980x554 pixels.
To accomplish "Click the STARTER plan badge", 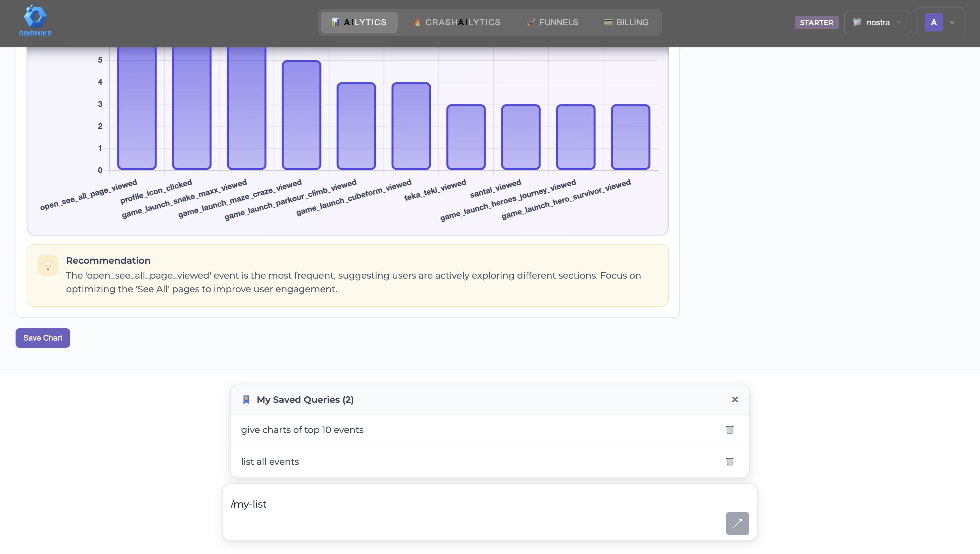I will 817,22.
